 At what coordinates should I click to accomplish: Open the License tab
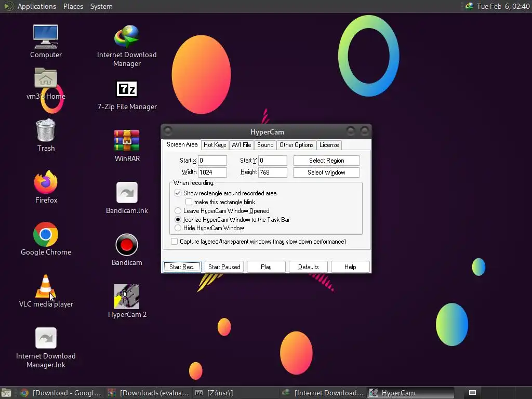point(329,145)
